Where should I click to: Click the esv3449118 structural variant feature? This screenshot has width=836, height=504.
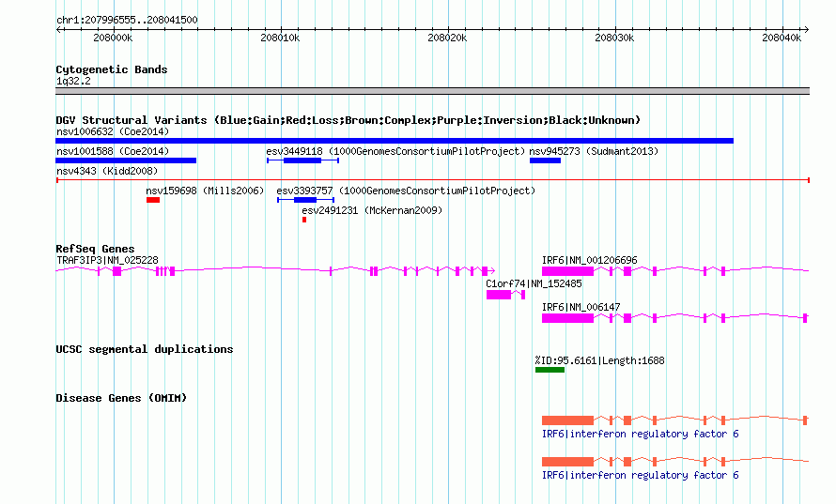(x=302, y=160)
